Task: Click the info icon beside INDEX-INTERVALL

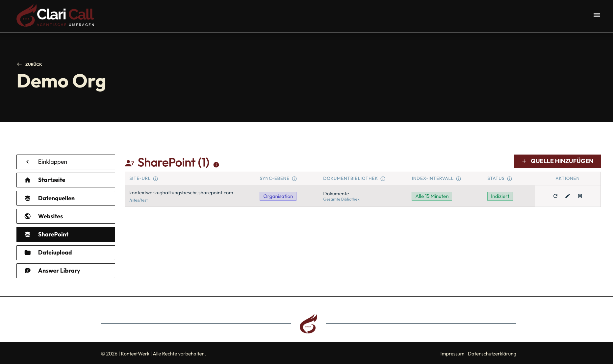Action: tap(459, 179)
